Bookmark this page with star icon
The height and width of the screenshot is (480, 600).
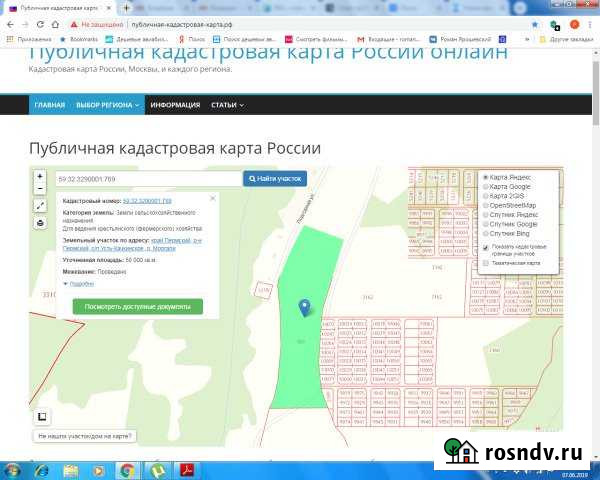coord(535,25)
